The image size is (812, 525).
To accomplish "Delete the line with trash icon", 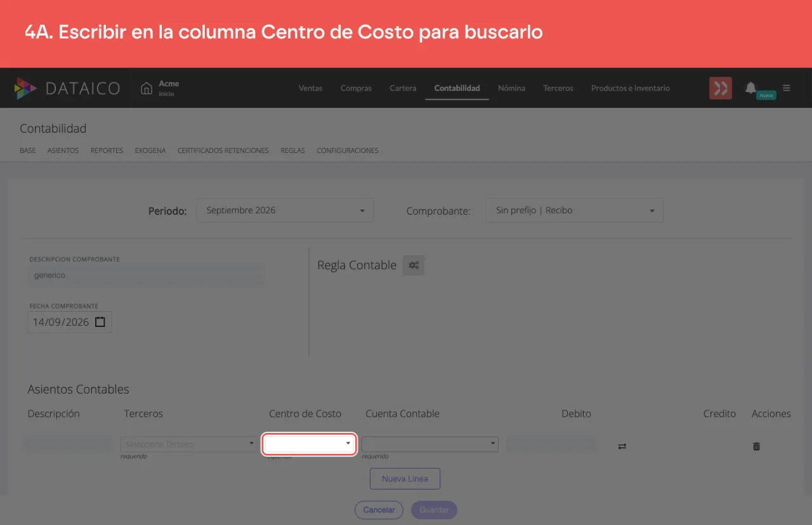I will (x=756, y=446).
